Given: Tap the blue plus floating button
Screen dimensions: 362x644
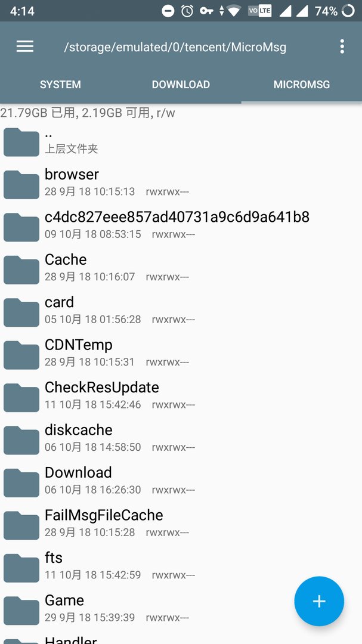Looking at the screenshot, I should pyautogui.click(x=319, y=601).
